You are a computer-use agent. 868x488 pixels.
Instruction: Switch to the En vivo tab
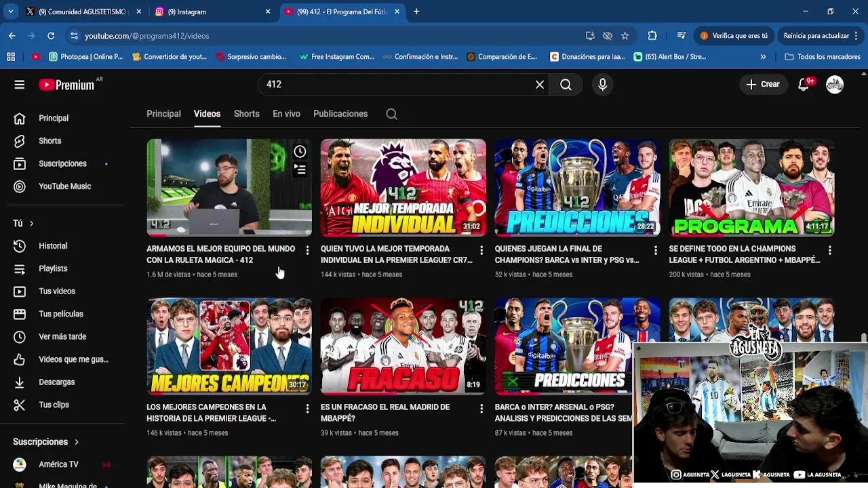pyautogui.click(x=286, y=114)
